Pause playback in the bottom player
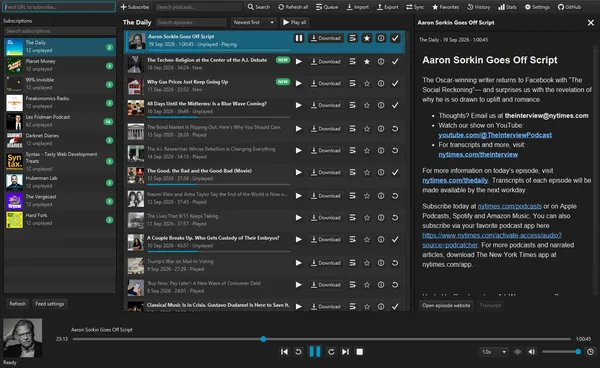The height and width of the screenshot is (368, 600). tap(315, 352)
